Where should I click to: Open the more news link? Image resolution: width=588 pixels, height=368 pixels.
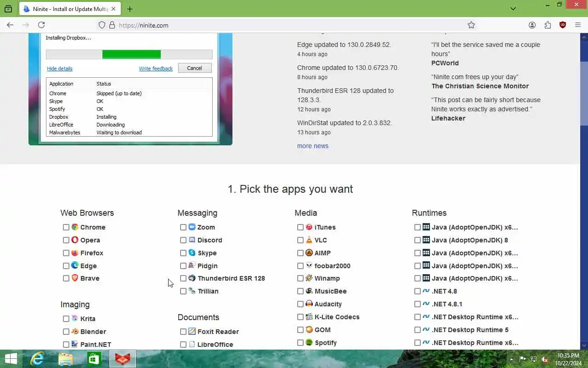[313, 146]
